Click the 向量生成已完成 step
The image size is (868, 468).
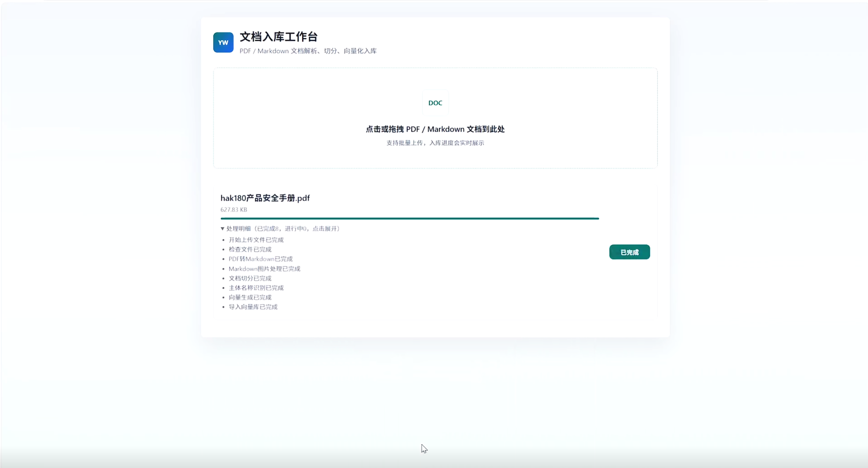pos(250,297)
